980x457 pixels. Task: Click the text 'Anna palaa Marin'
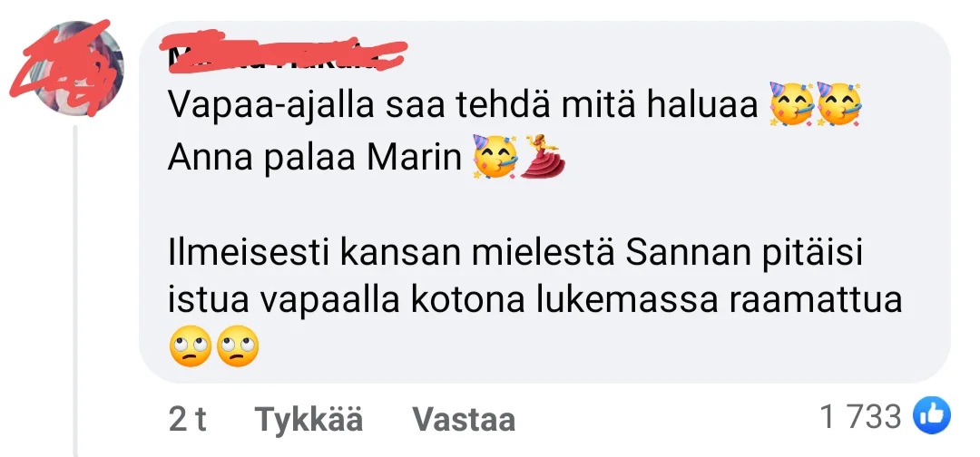coord(314,158)
